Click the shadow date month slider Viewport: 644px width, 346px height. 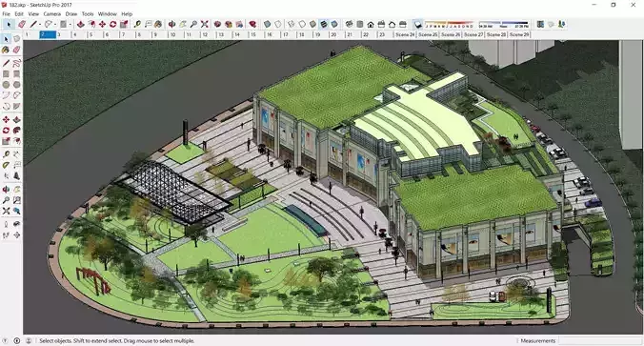tap(449, 25)
